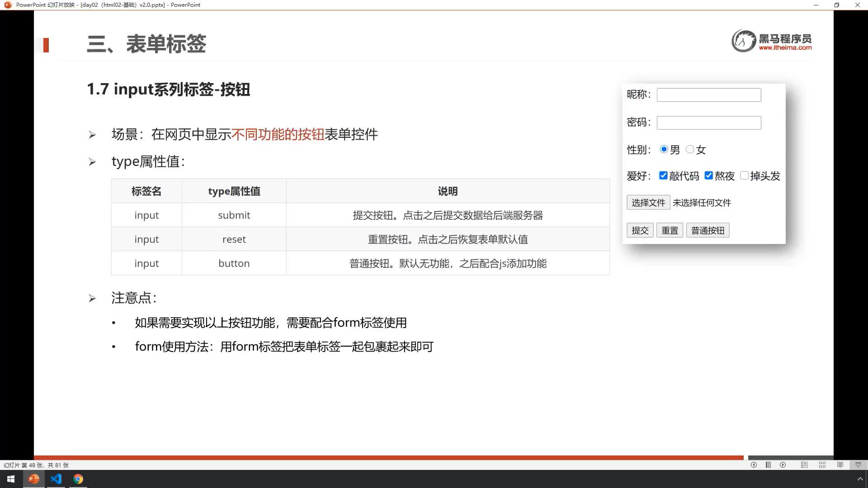Switch to Reading view icon
This screenshot has width=868, height=488.
[x=840, y=465]
